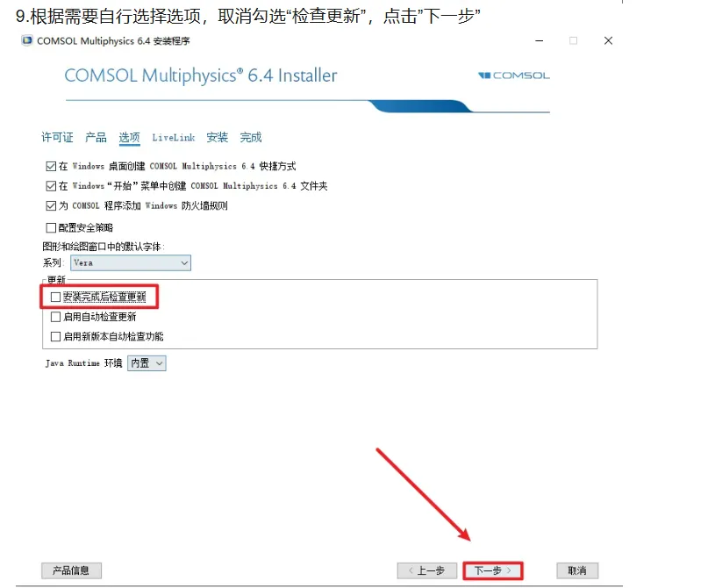Click the 系列 label
715x588 pixels.
(53, 262)
